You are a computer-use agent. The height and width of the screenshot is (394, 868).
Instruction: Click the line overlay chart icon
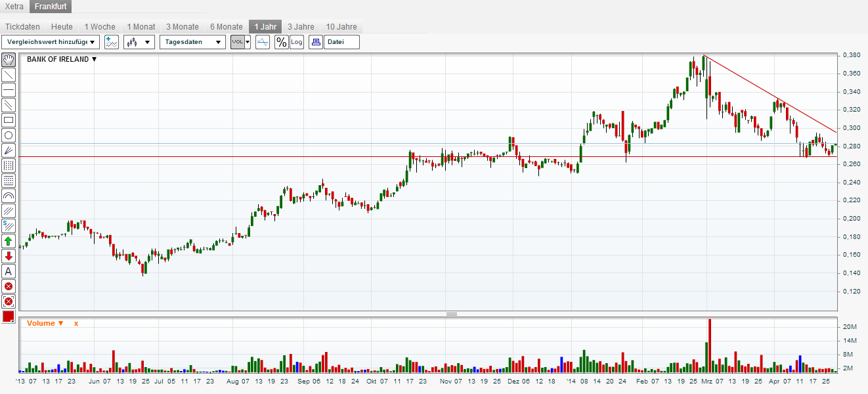[263, 42]
